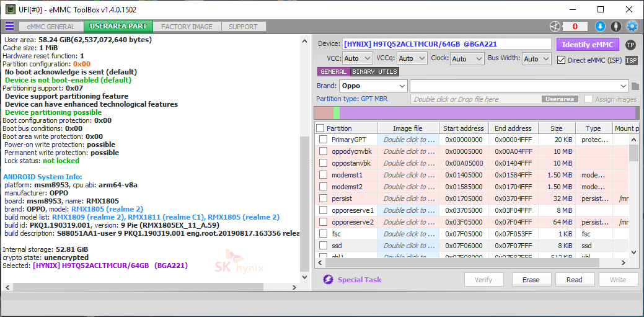Open the Brand Oppo dropdown

pos(373,86)
